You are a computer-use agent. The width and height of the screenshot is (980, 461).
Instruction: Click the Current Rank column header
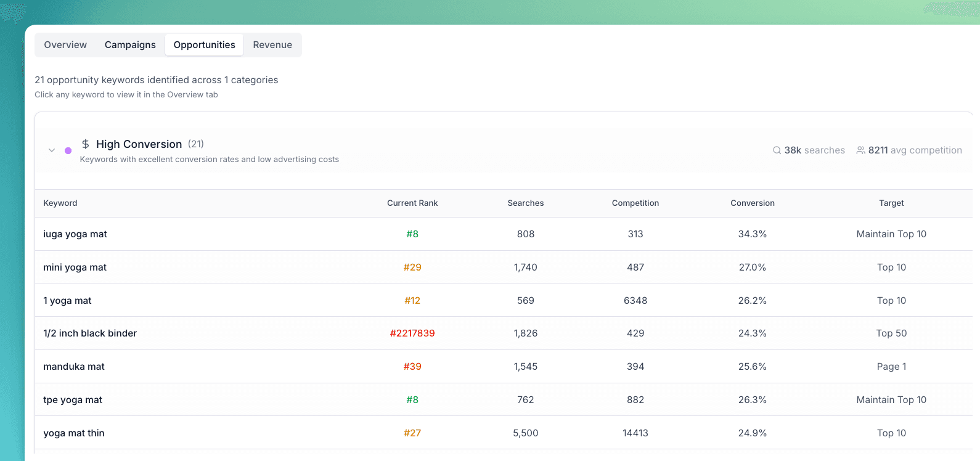coord(412,203)
